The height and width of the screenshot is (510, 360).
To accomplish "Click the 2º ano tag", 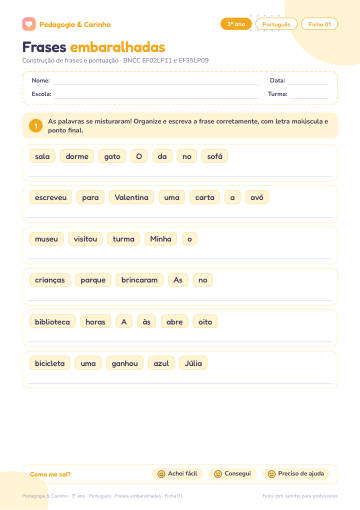I will (236, 24).
